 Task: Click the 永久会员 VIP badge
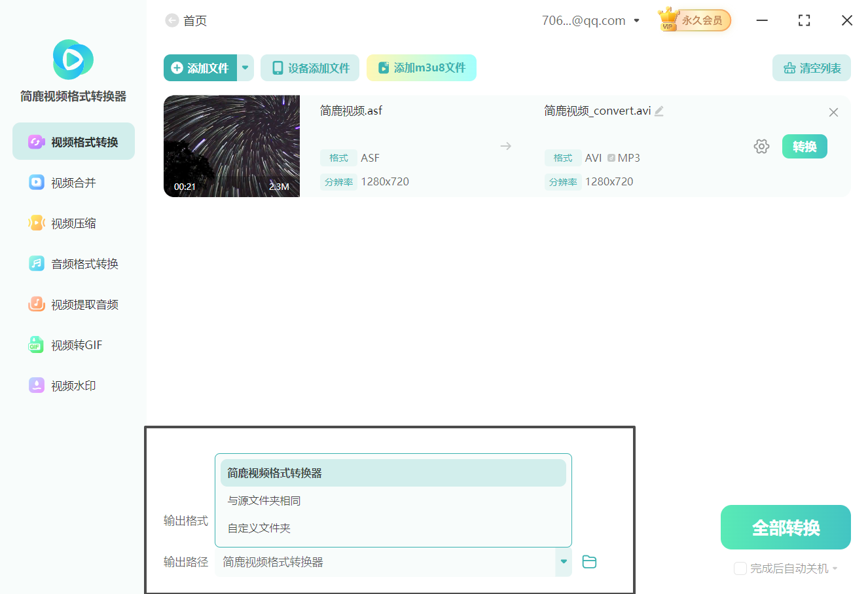tap(694, 20)
